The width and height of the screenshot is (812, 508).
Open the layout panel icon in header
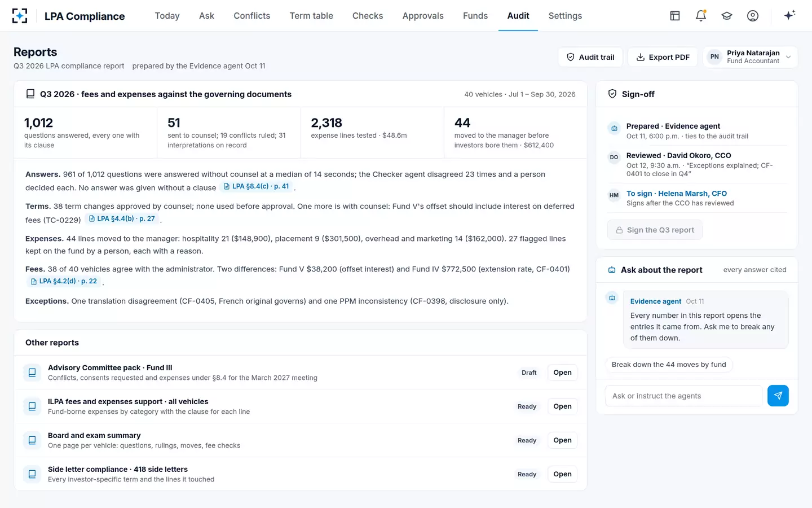pos(675,16)
